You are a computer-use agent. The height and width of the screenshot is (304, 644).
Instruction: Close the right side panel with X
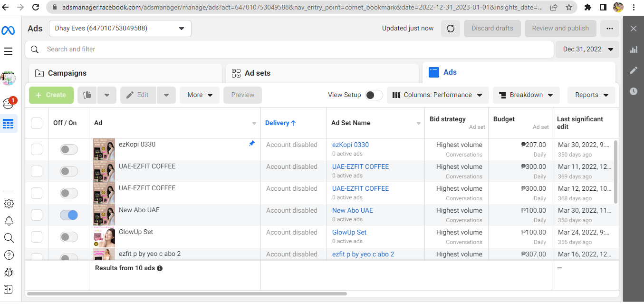634,29
